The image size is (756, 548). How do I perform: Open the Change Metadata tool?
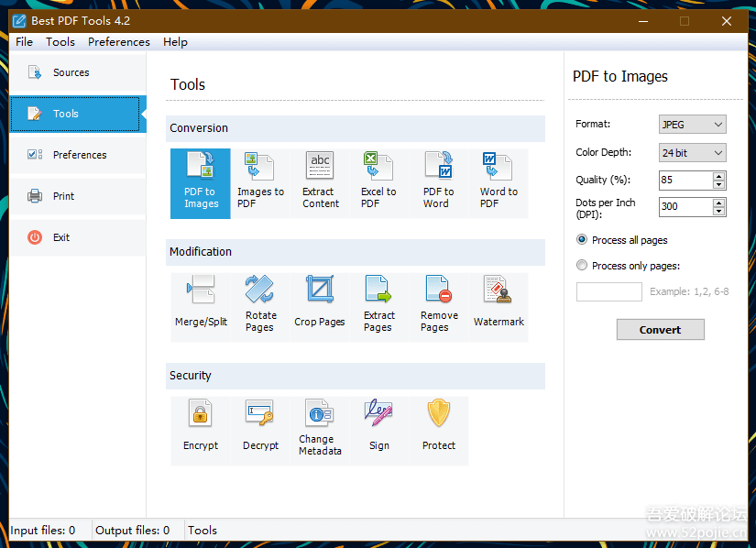(320, 431)
